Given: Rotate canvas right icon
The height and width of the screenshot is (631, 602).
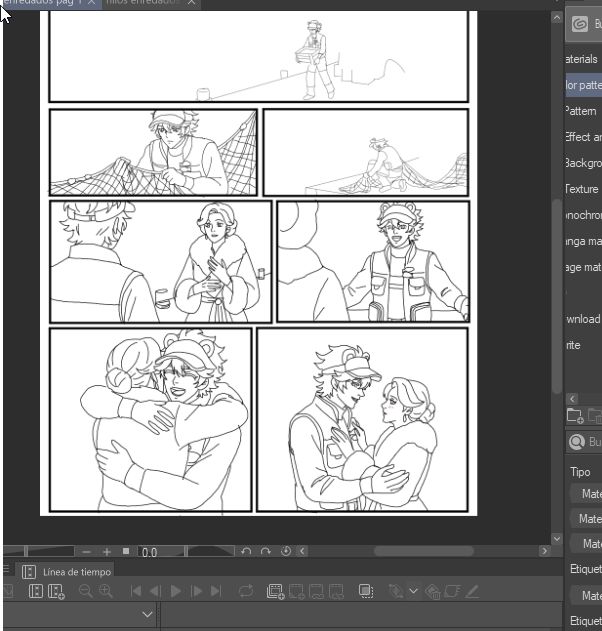Looking at the screenshot, I should (x=266, y=551).
